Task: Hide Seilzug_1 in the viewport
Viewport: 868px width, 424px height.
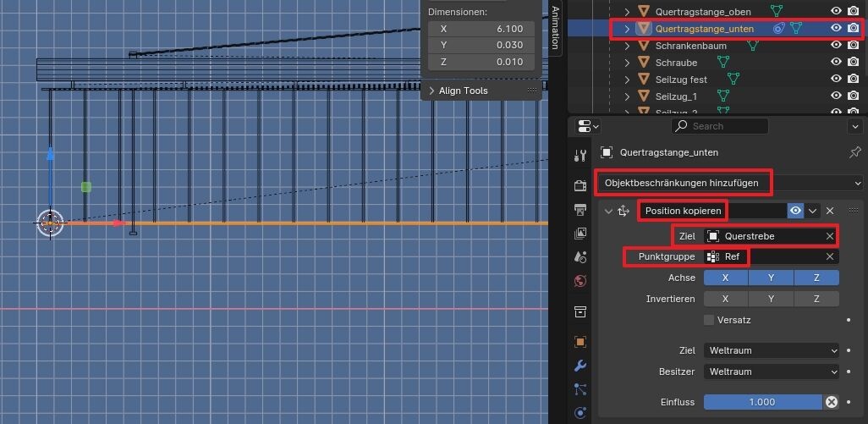Action: 836,96
